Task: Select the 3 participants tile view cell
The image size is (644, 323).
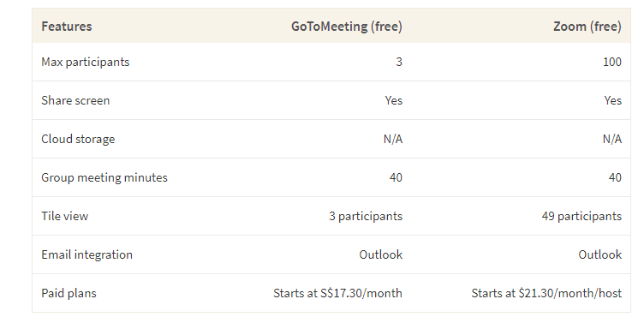Action: point(366,216)
